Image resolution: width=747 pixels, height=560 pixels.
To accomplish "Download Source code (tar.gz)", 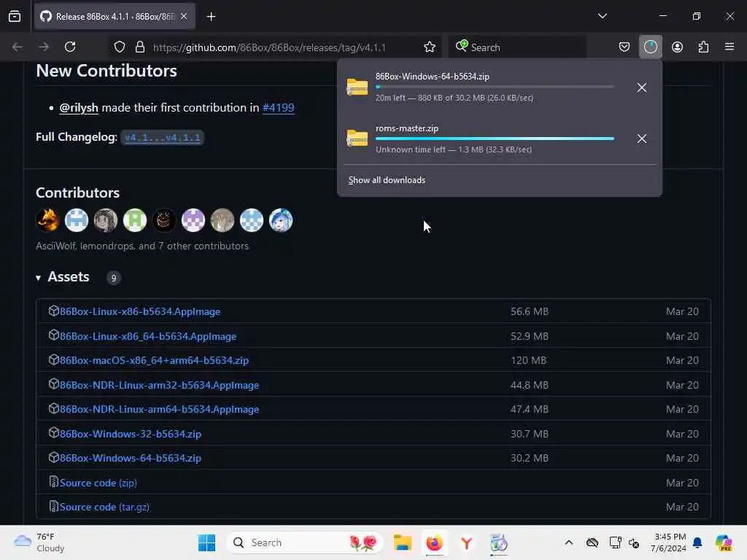I will (104, 507).
